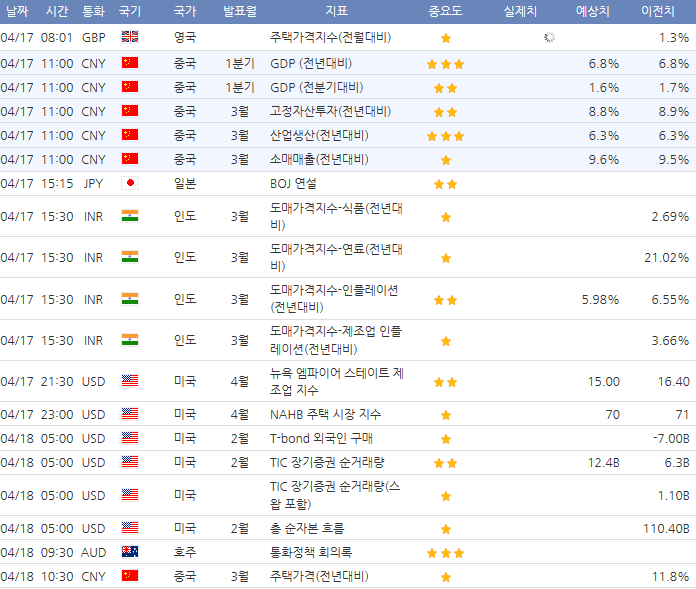
Task: Select the forecast value 5.98%
Action: [x=601, y=300]
